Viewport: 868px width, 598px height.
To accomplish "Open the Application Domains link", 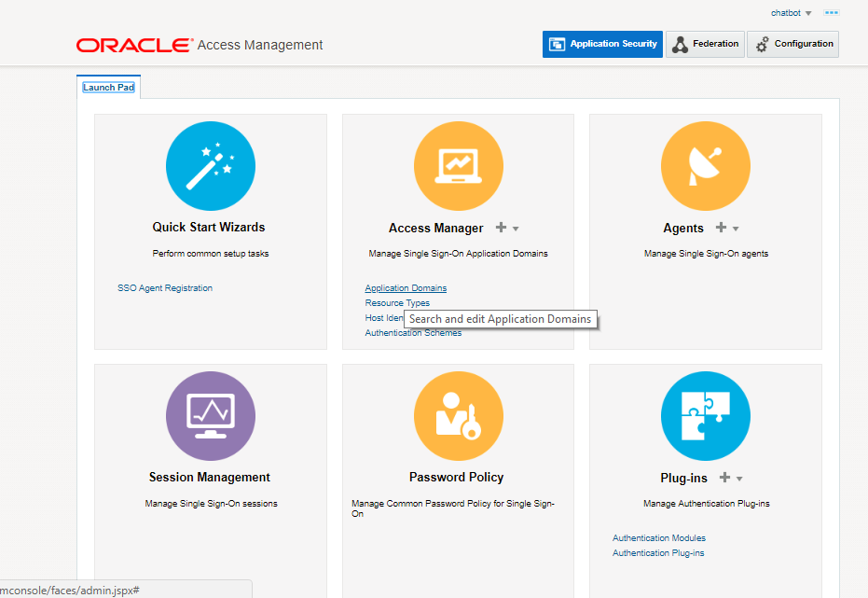I will (406, 288).
